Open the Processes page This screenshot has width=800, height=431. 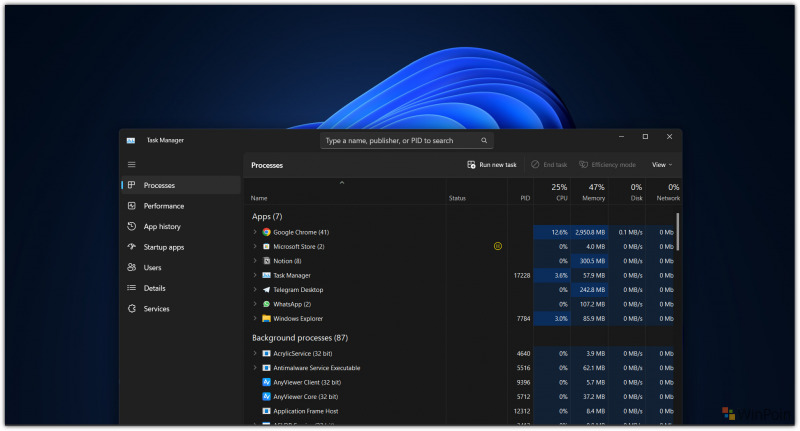(x=181, y=185)
